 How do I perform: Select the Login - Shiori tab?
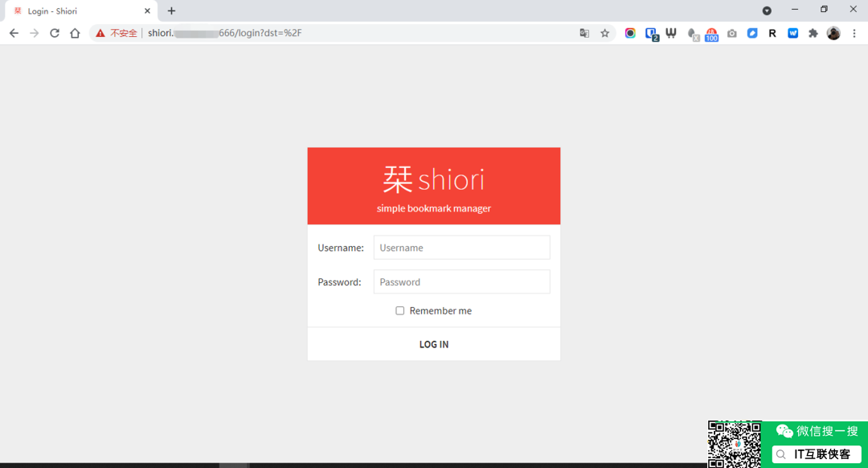[x=80, y=11]
